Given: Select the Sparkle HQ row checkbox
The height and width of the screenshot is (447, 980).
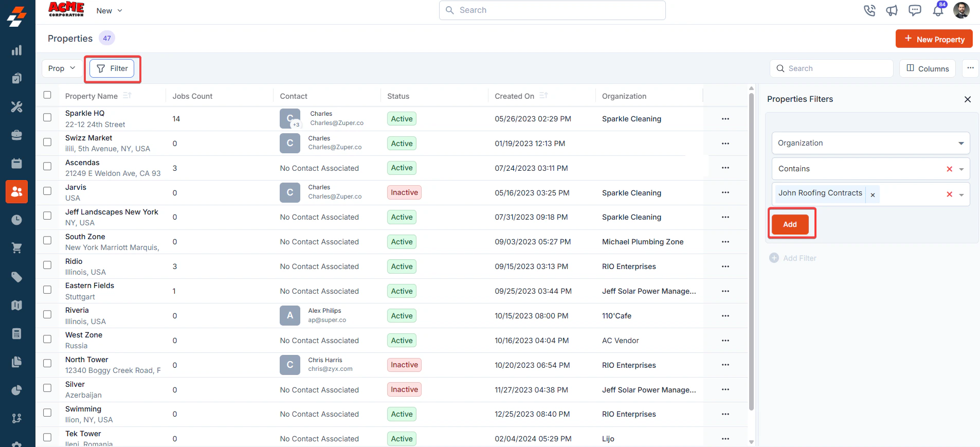Looking at the screenshot, I should tap(47, 117).
